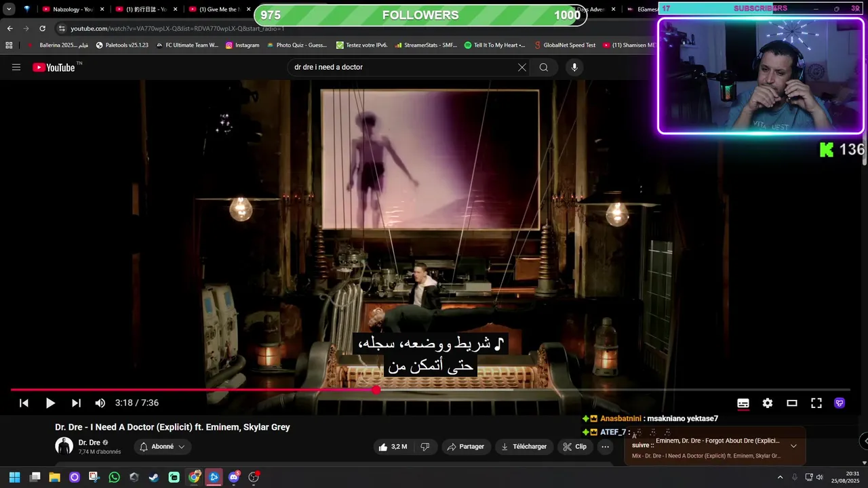
Task: Open the StreamerStats bookmark
Action: point(426,45)
